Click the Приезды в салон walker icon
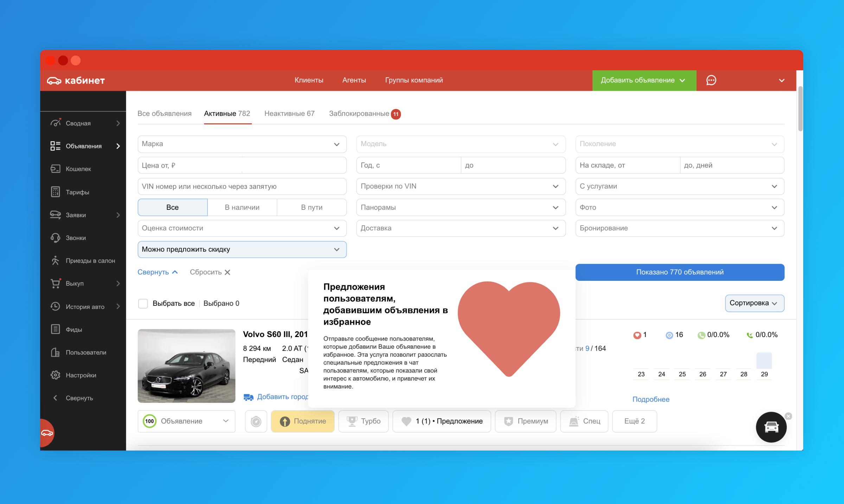 click(x=55, y=260)
